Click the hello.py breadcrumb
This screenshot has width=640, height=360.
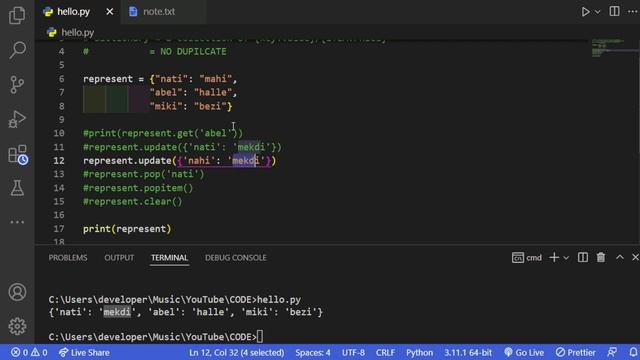tap(78, 32)
